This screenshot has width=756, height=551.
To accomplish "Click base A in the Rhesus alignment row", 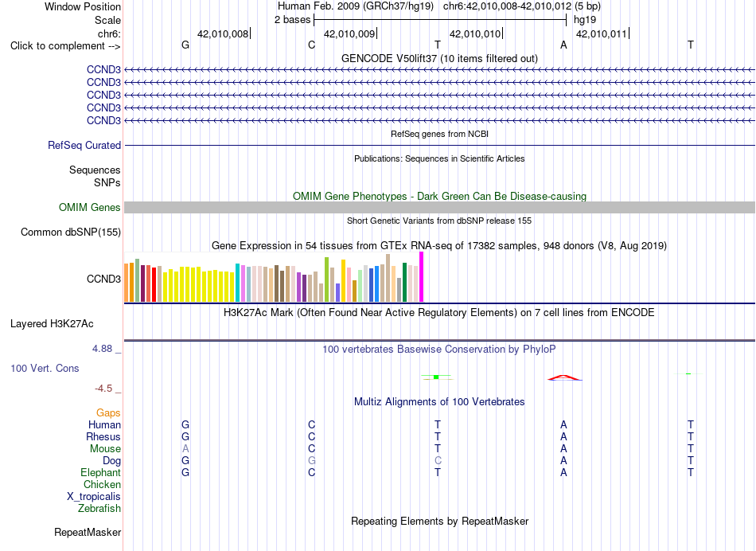I will (x=563, y=436).
